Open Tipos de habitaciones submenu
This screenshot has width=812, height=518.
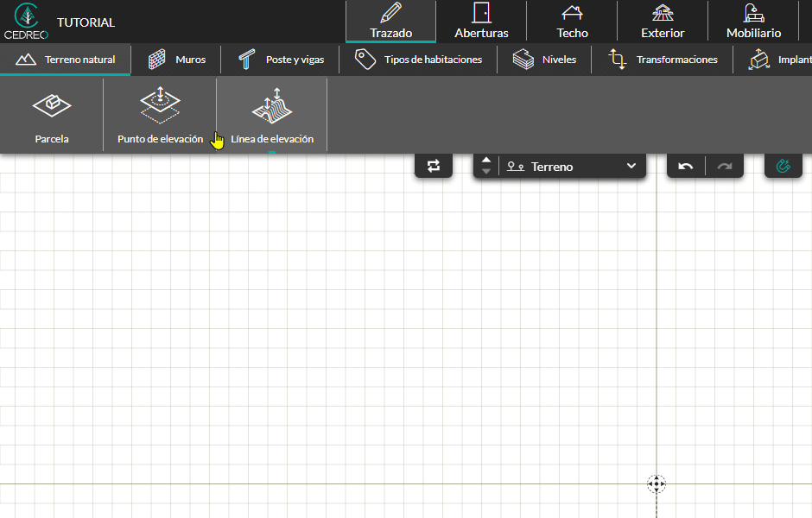418,60
